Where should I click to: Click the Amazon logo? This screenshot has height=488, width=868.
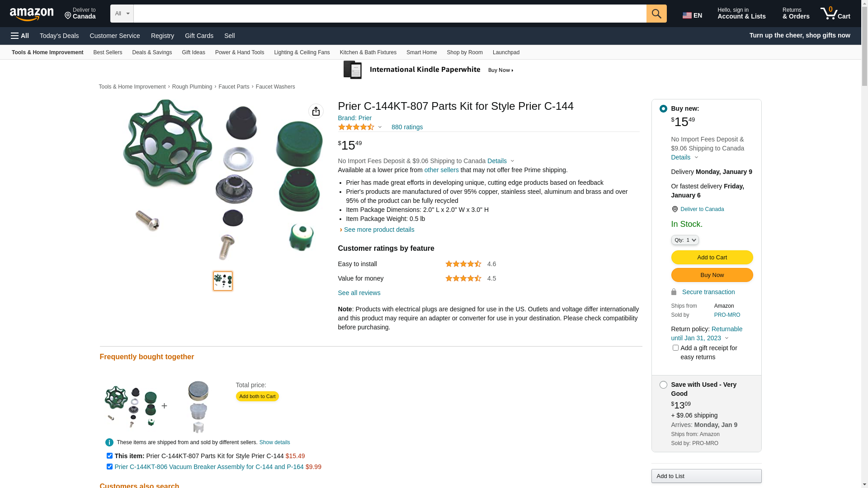[32, 14]
